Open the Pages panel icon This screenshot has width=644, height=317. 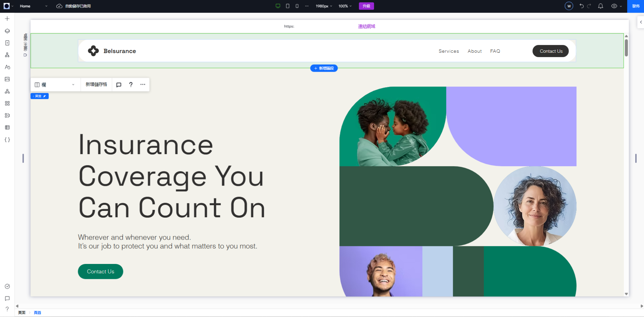point(7,43)
